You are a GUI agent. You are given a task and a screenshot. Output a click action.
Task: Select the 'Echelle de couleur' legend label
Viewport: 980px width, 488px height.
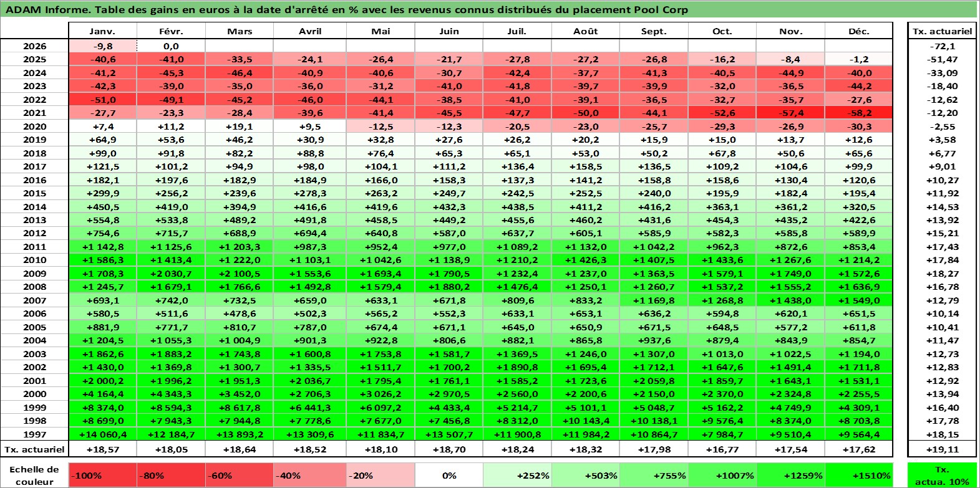pos(34,476)
